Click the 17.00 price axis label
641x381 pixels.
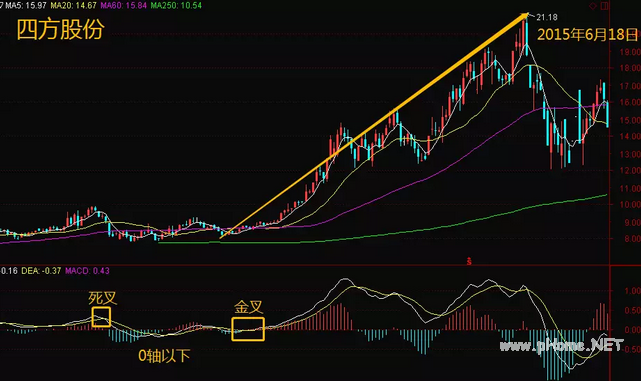pyautogui.click(x=630, y=86)
